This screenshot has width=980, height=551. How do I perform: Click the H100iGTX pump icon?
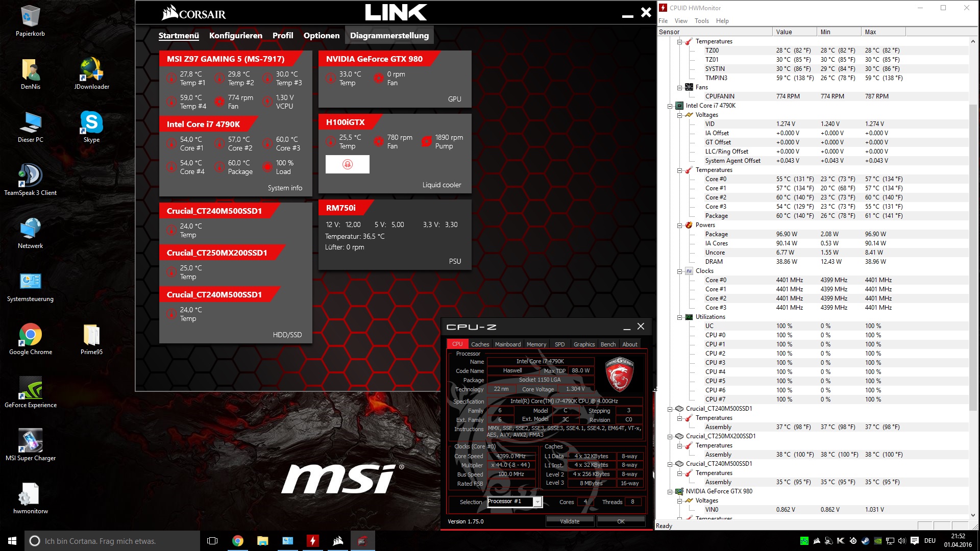(x=427, y=142)
